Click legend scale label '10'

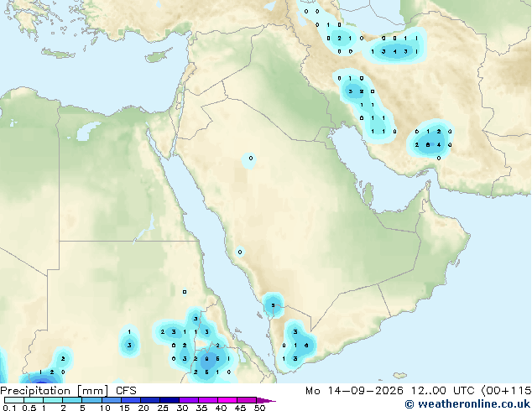click(105, 408)
